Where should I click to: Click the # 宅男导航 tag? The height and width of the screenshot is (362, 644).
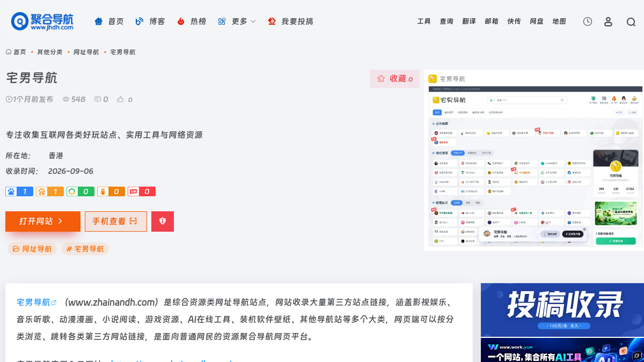pos(85,249)
